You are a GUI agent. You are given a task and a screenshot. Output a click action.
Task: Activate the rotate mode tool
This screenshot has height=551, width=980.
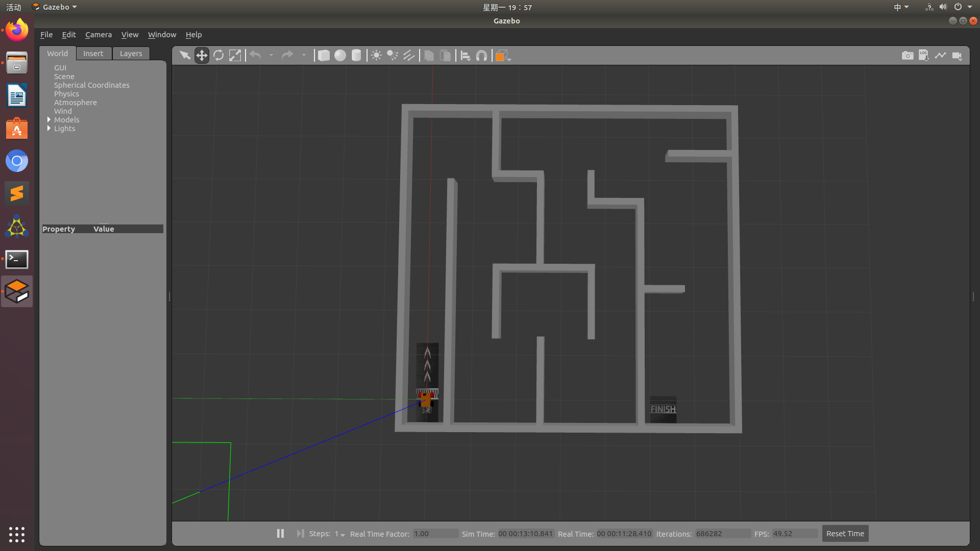(x=218, y=55)
